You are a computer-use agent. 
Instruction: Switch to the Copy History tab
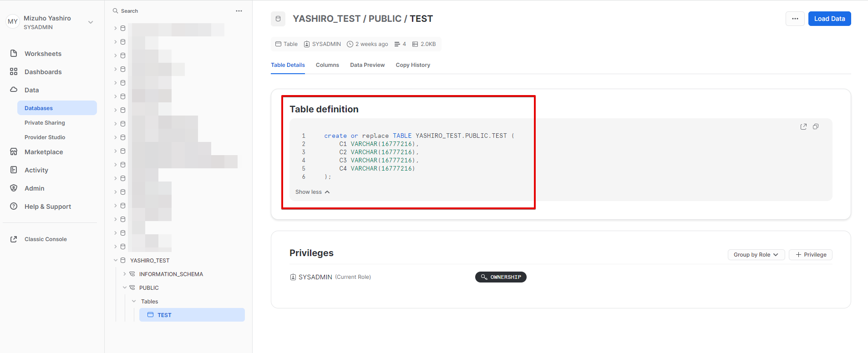tap(413, 65)
